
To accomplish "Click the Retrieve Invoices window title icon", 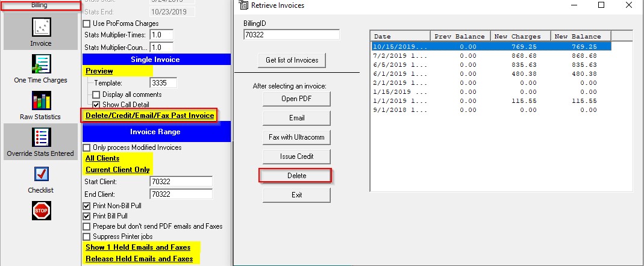I will point(243,5).
